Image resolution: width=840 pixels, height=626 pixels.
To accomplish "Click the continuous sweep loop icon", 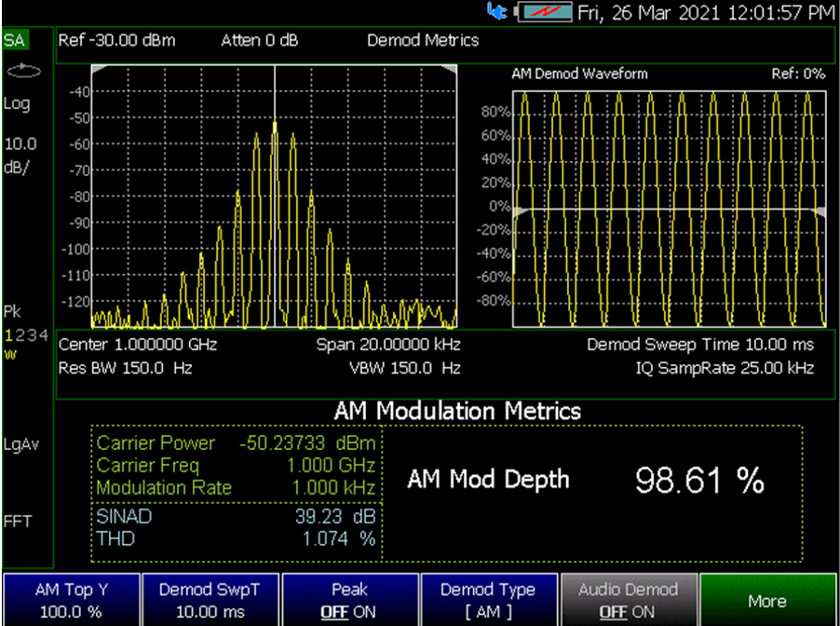I will [x=24, y=72].
